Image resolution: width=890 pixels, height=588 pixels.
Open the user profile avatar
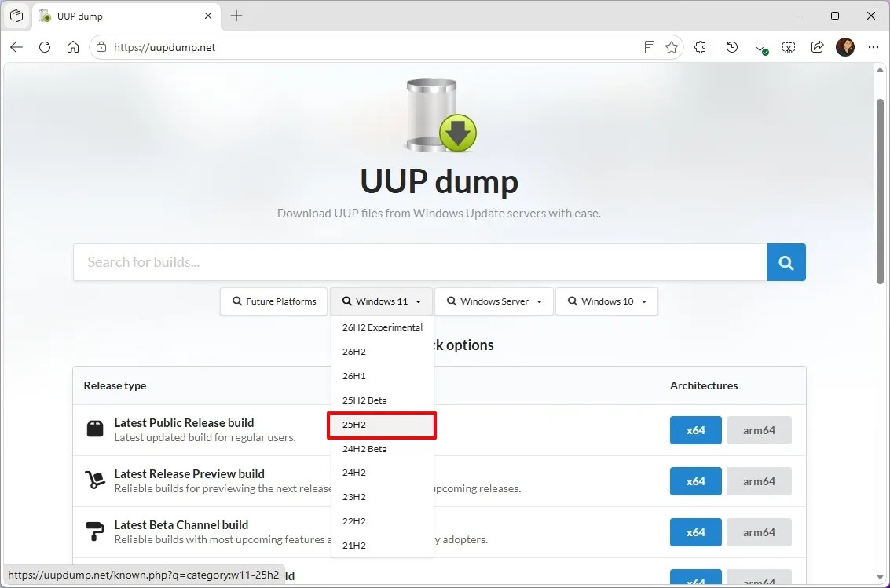845,47
